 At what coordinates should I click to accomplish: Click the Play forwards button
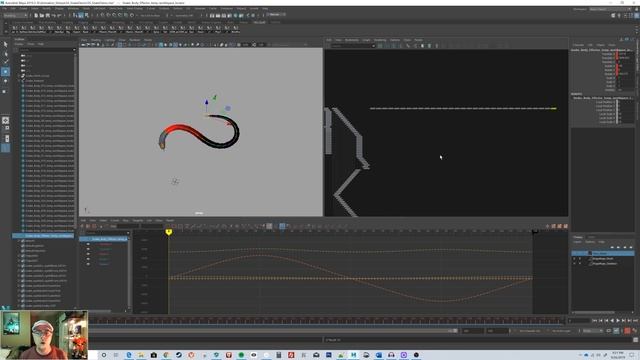tap(618, 321)
